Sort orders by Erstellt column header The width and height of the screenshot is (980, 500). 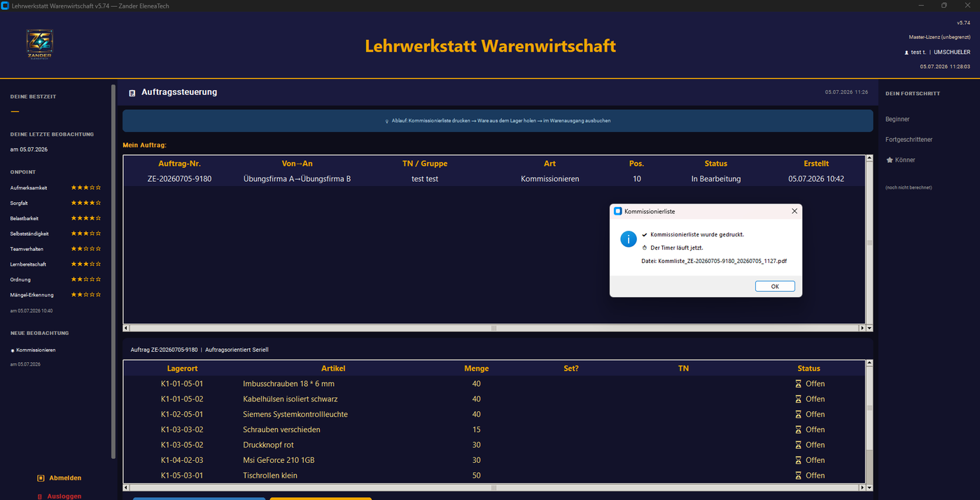816,164
